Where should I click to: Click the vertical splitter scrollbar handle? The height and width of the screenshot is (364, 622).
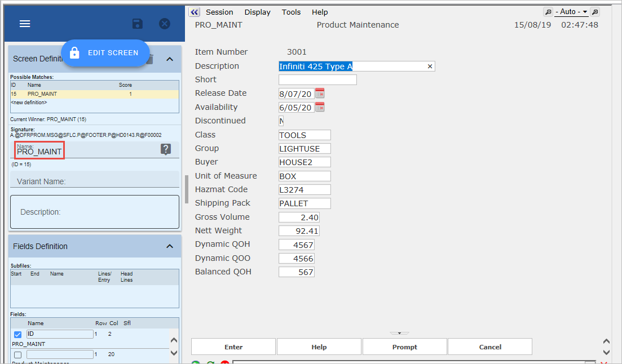coord(187,189)
